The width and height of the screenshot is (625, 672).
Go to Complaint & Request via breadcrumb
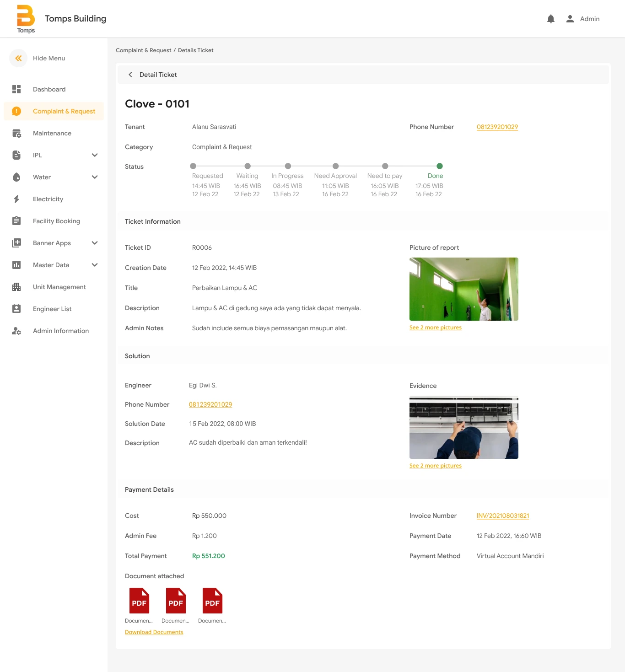pyautogui.click(x=144, y=50)
